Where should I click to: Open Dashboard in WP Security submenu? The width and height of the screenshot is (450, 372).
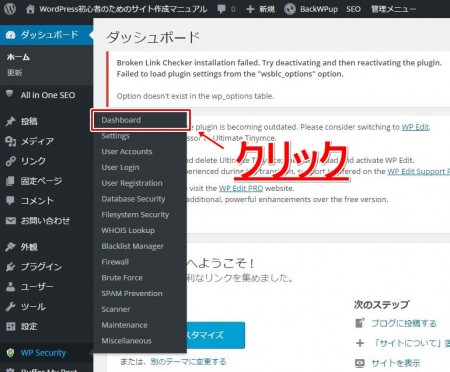coord(121,120)
